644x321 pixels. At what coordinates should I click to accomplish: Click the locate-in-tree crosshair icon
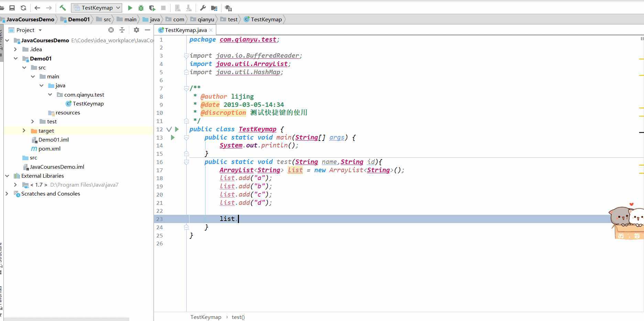[x=111, y=30]
